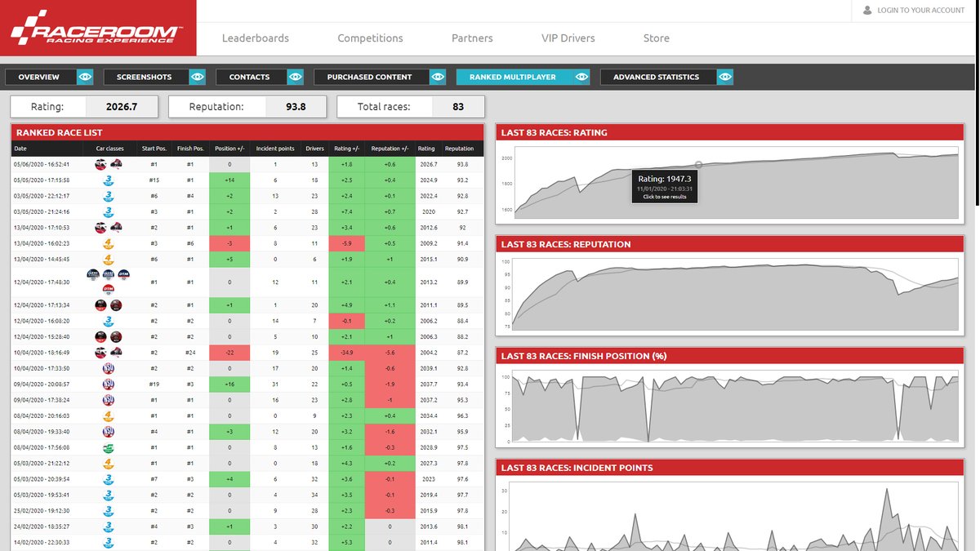Image resolution: width=980 pixels, height=551 pixels.
Task: Click the Date column header
Action: pos(20,149)
